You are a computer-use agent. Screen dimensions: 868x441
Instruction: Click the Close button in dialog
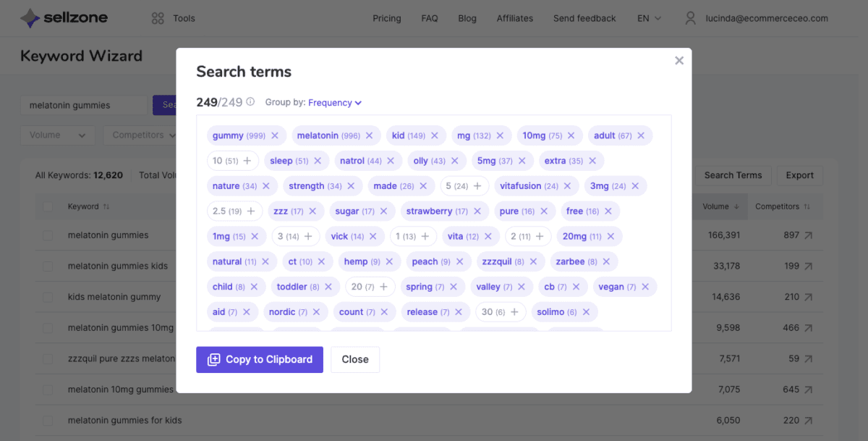coord(355,359)
